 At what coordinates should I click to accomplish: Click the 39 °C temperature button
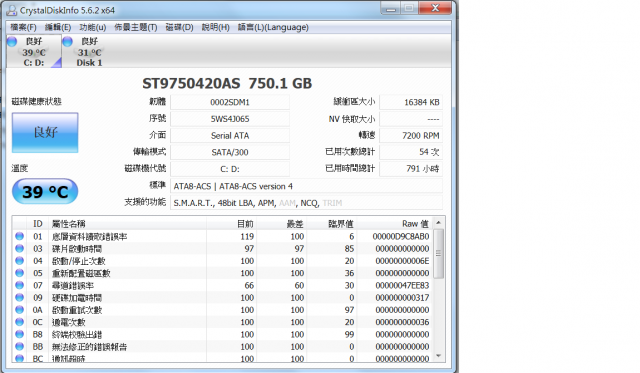[x=45, y=191]
